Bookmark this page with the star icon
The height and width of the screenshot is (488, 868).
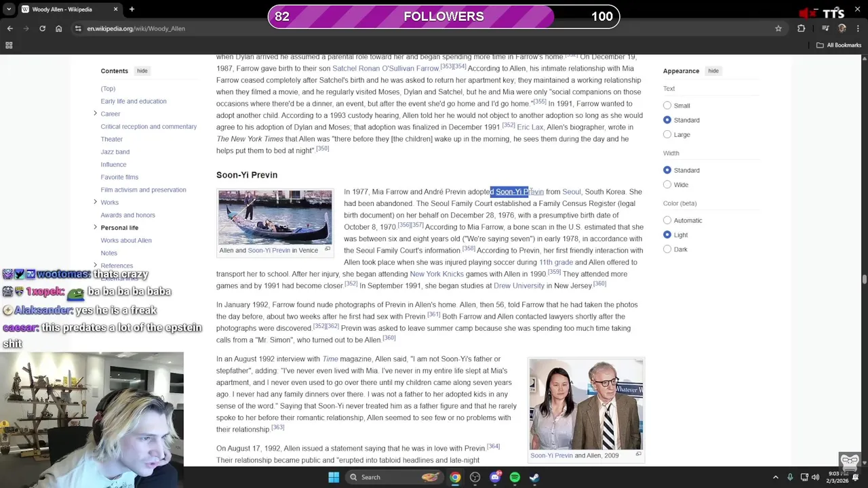click(x=778, y=28)
